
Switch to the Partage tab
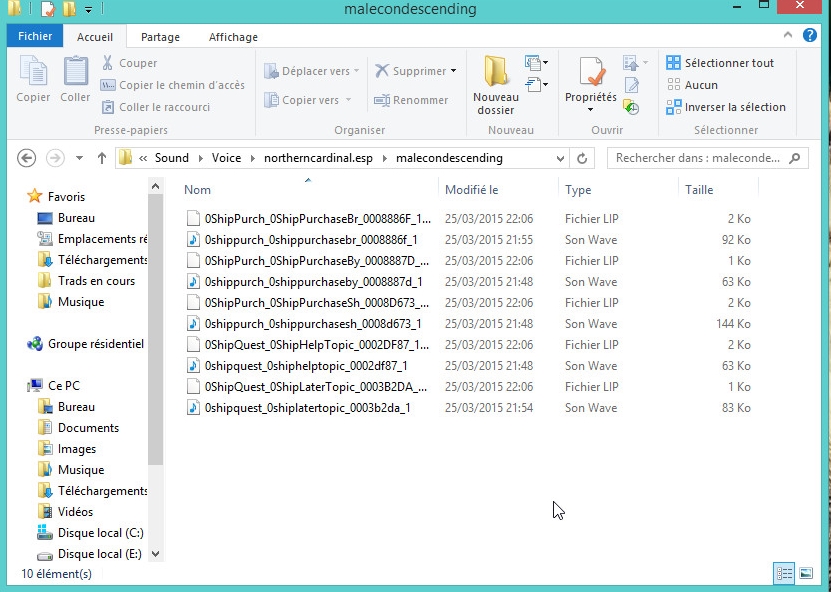click(x=160, y=37)
